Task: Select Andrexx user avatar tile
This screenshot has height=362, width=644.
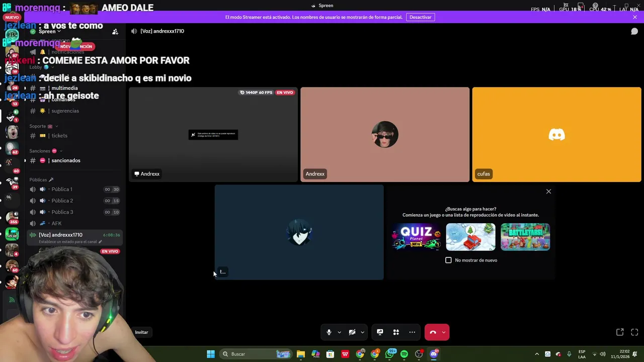Action: point(385,134)
